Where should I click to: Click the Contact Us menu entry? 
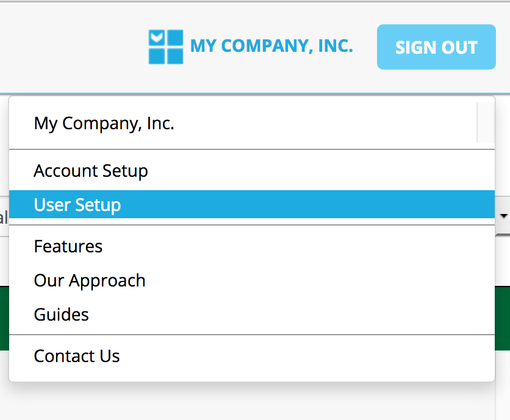tap(77, 356)
